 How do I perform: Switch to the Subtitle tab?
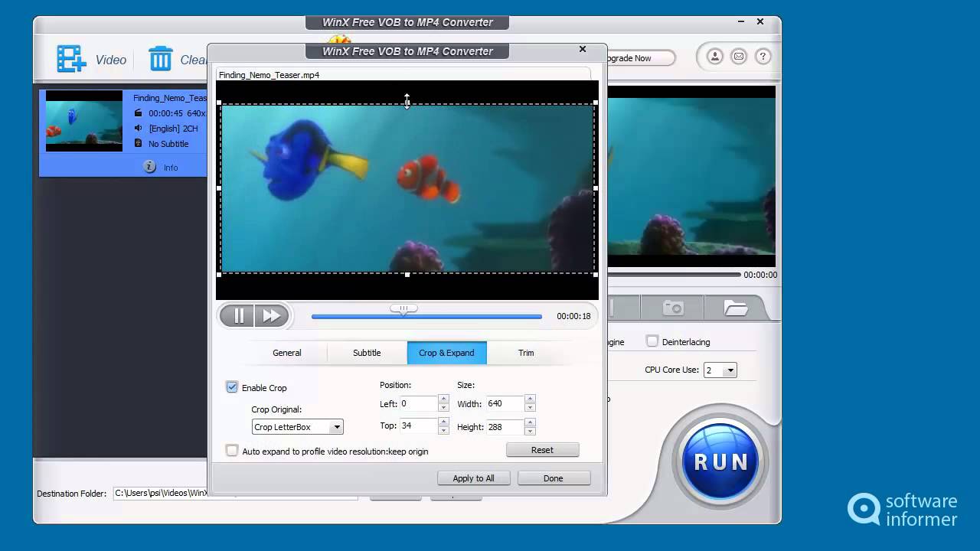point(367,353)
